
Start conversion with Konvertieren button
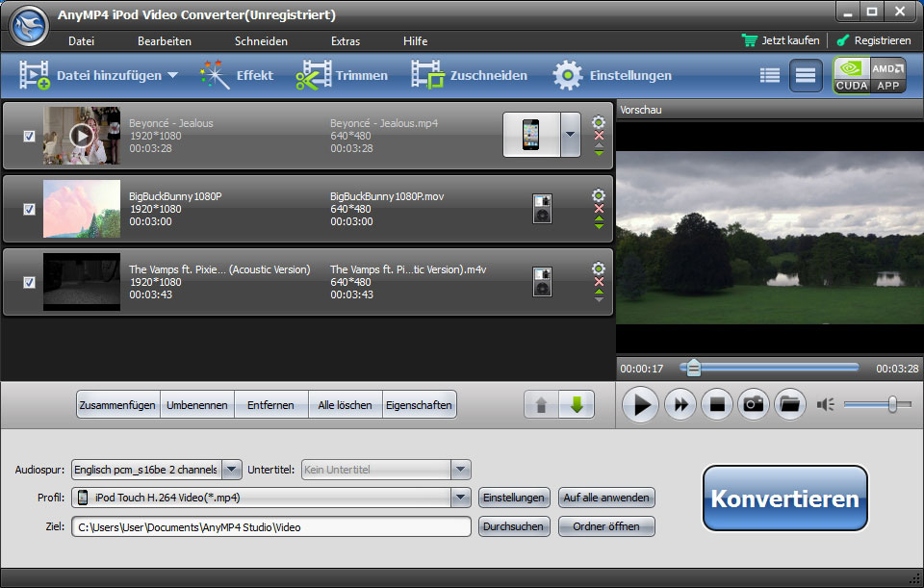tap(785, 499)
